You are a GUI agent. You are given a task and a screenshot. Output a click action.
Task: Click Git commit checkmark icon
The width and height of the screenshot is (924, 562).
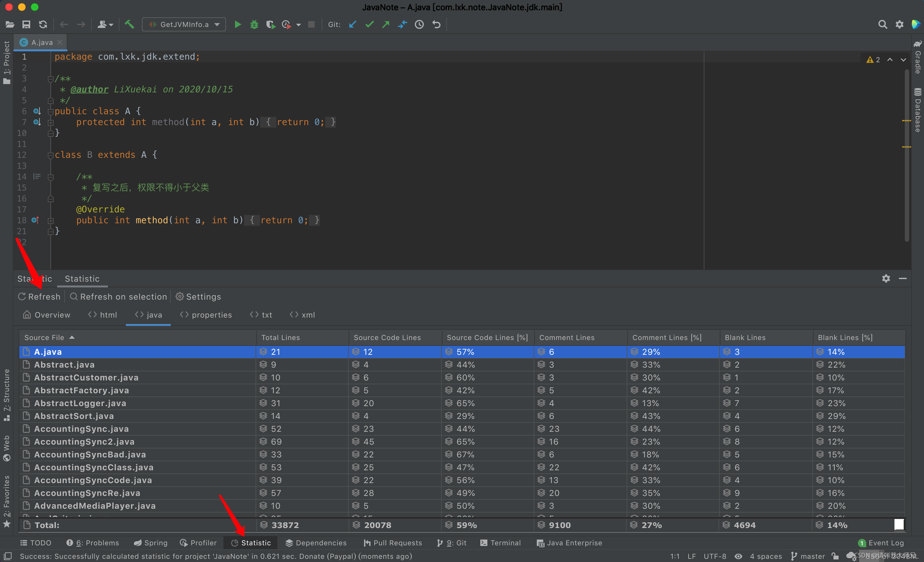(x=369, y=24)
